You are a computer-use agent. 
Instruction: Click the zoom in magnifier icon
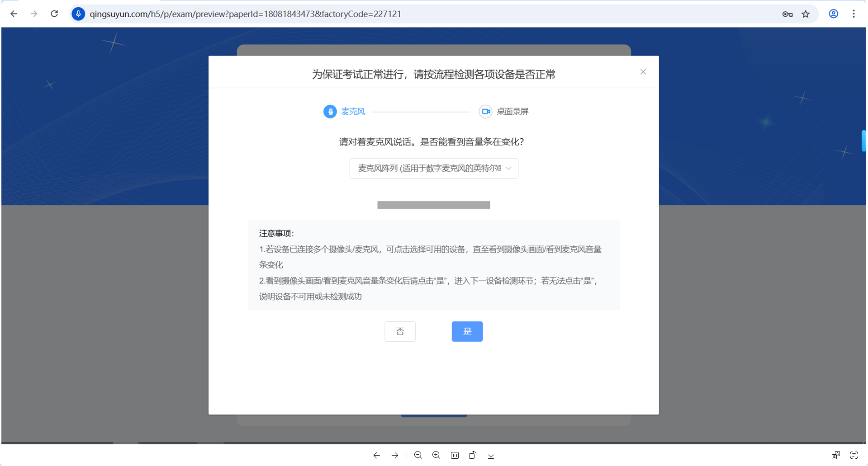coord(436,455)
